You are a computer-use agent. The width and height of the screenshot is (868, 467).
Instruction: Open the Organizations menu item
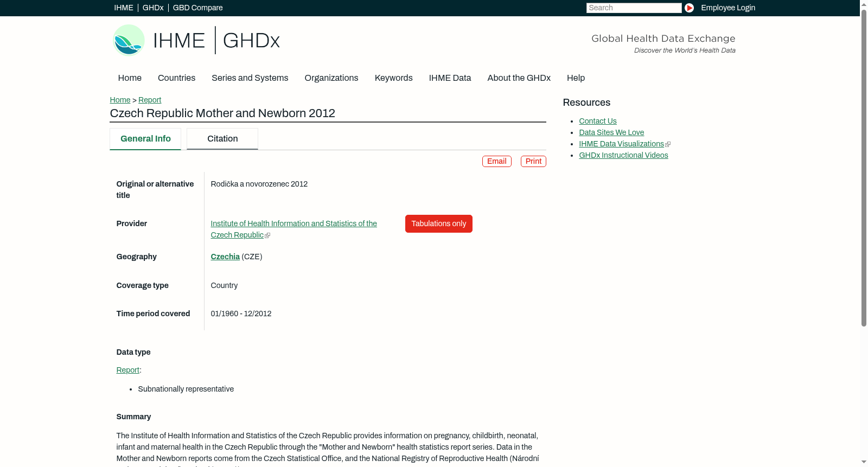(331, 78)
